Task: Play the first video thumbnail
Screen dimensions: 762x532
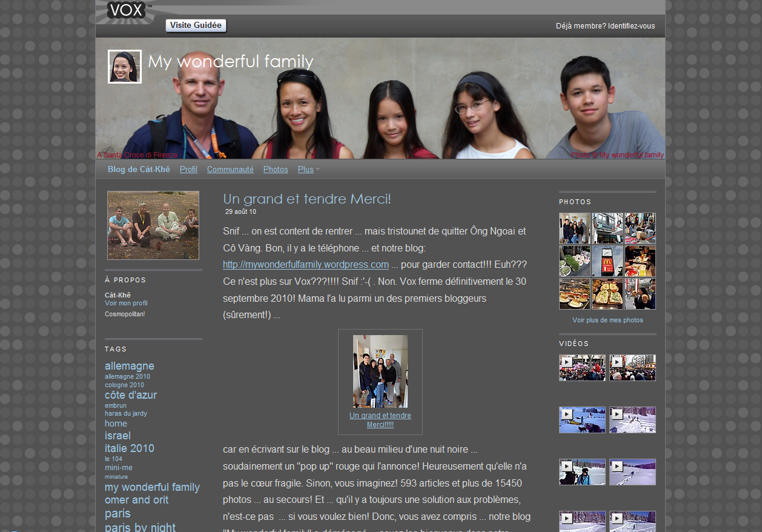Action: point(582,368)
